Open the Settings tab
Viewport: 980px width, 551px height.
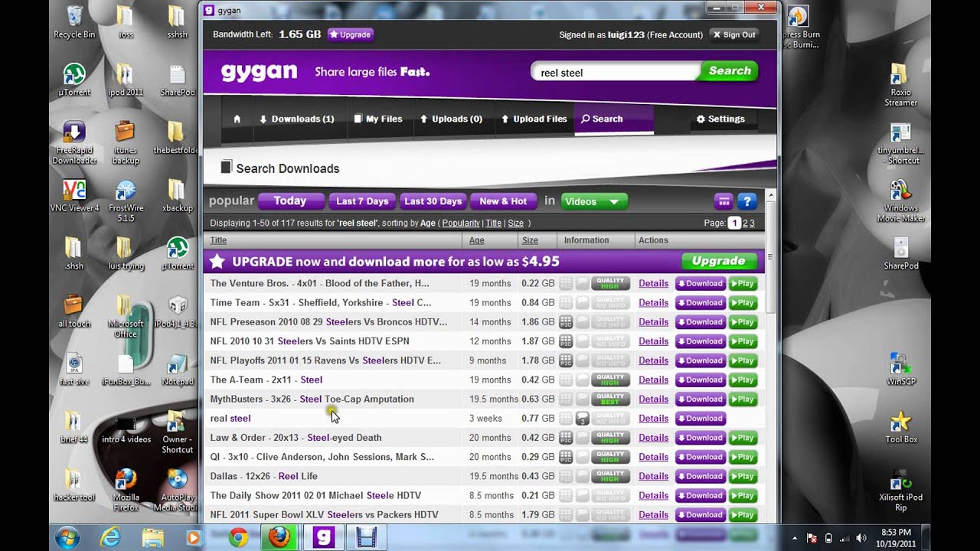point(720,119)
